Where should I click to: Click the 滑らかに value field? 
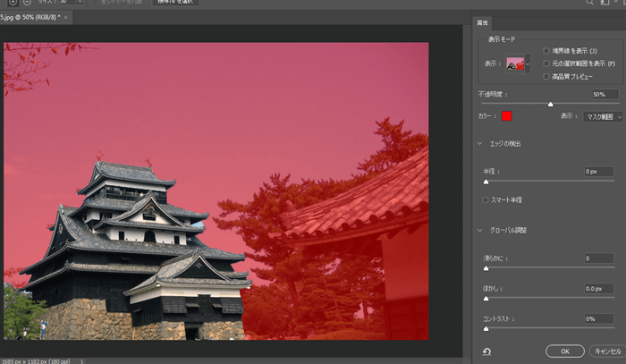599,258
